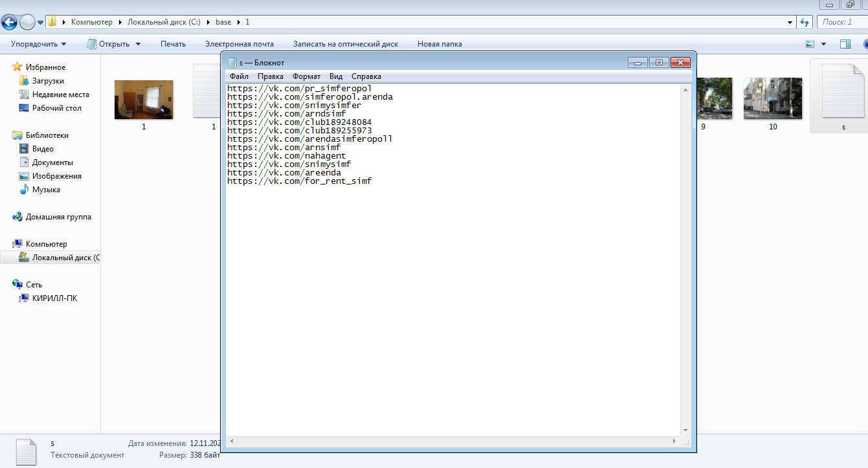Open the Формат menu in Notepad
Screen dimensions: 868x468
coord(306,76)
